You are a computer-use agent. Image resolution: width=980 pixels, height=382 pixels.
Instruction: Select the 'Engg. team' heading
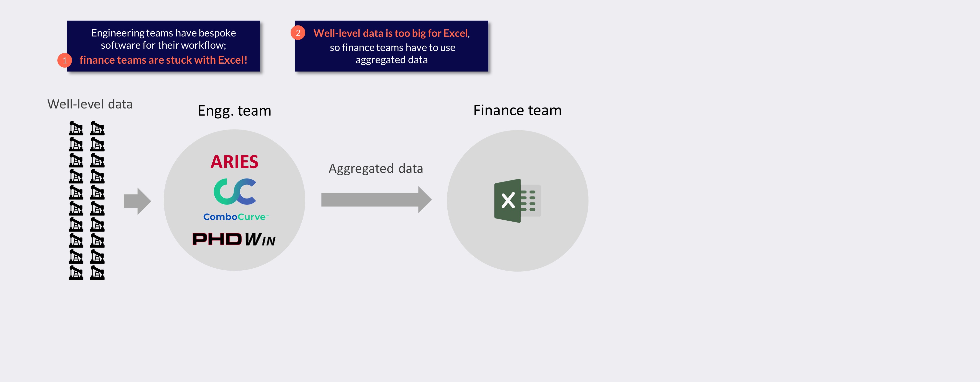(234, 111)
